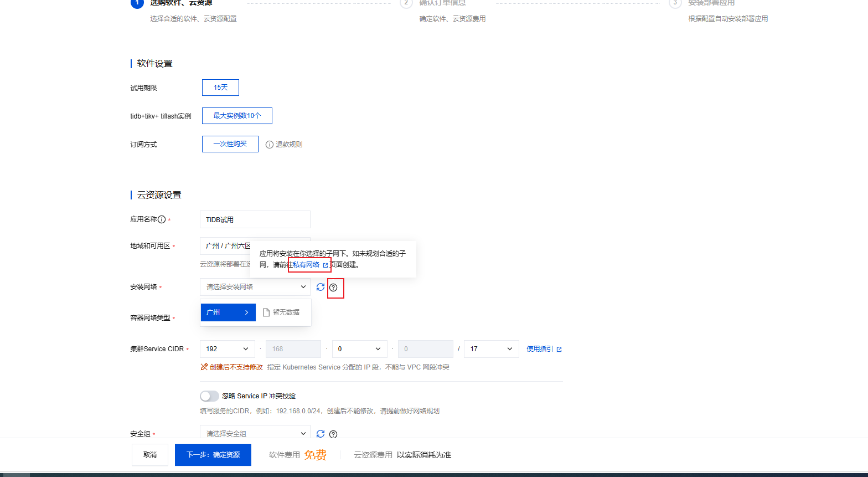Open the 请选择安装网络 dropdown
The image size is (868, 477).
click(255, 287)
